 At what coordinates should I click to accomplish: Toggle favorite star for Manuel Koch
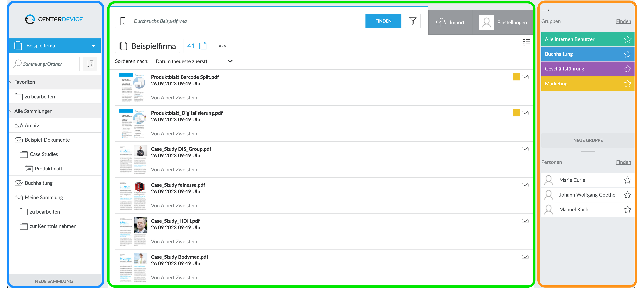[627, 210]
